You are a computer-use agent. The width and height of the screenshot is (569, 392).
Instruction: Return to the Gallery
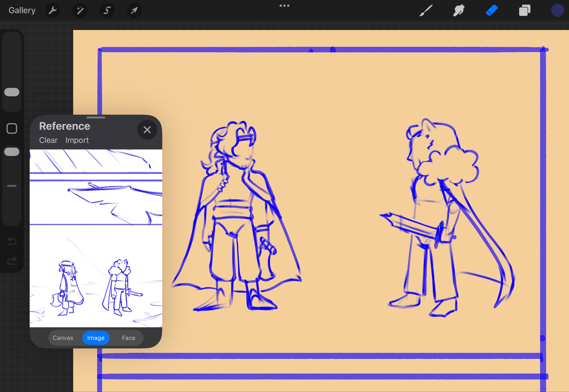pyautogui.click(x=22, y=10)
